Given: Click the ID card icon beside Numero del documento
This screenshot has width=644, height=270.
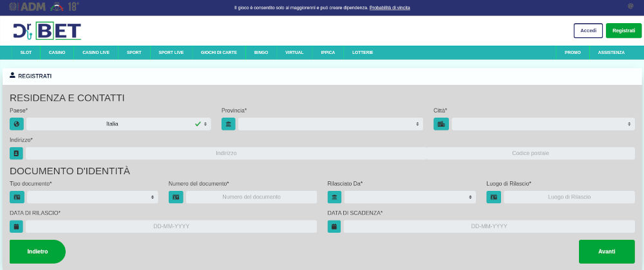Looking at the screenshot, I should click(x=176, y=197).
